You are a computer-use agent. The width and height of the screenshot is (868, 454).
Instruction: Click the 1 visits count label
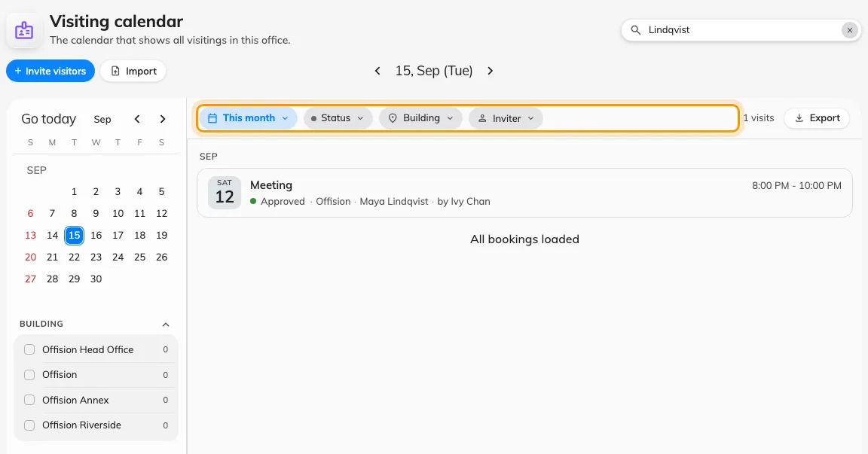[x=759, y=117]
